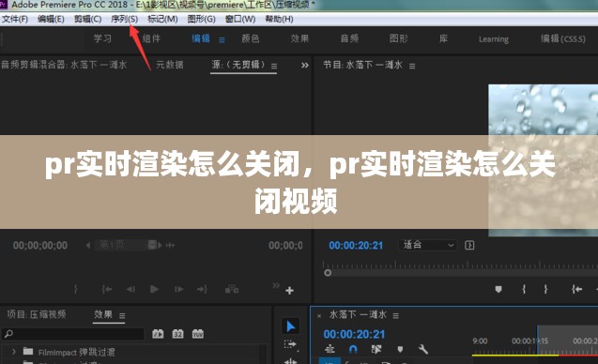Click source monitor Mark Out icon
The width and height of the screenshot is (598, 364).
pyautogui.click(x=75, y=290)
